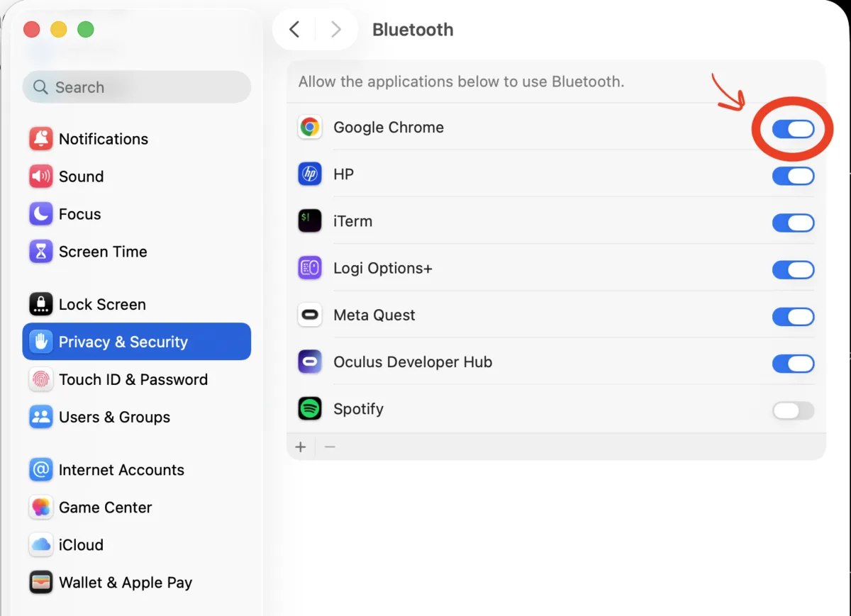Go back with the left chevron button

click(x=295, y=29)
